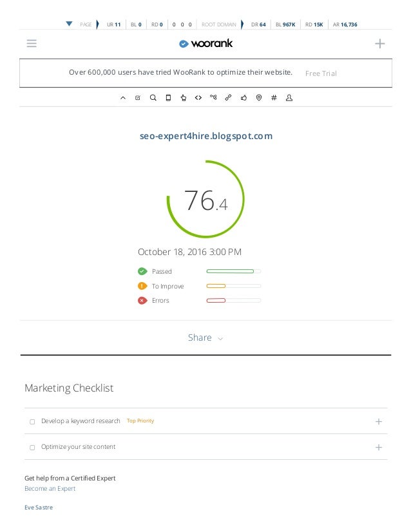Click the Errors progress bar
411x532 pixels.
[233, 300]
